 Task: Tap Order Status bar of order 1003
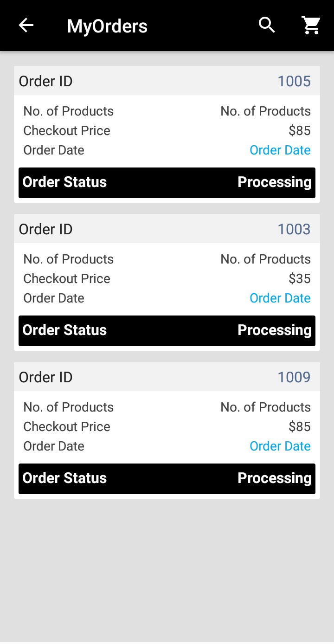pos(167,330)
